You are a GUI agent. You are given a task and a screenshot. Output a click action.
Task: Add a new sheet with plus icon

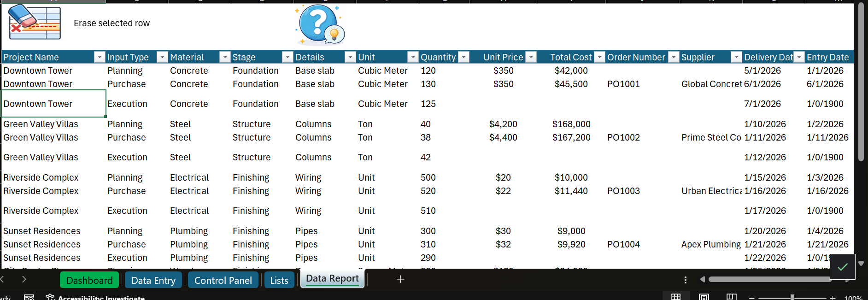400,279
